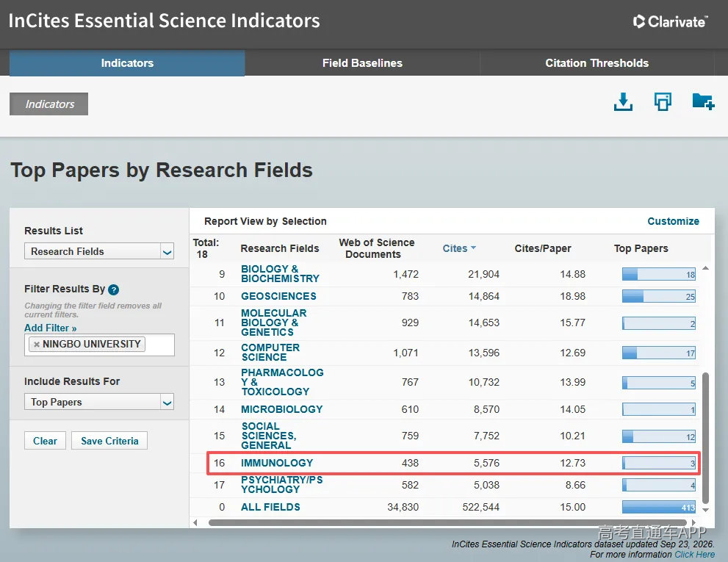
Task: Click the Geosciences top papers bar 25
Action: click(659, 296)
